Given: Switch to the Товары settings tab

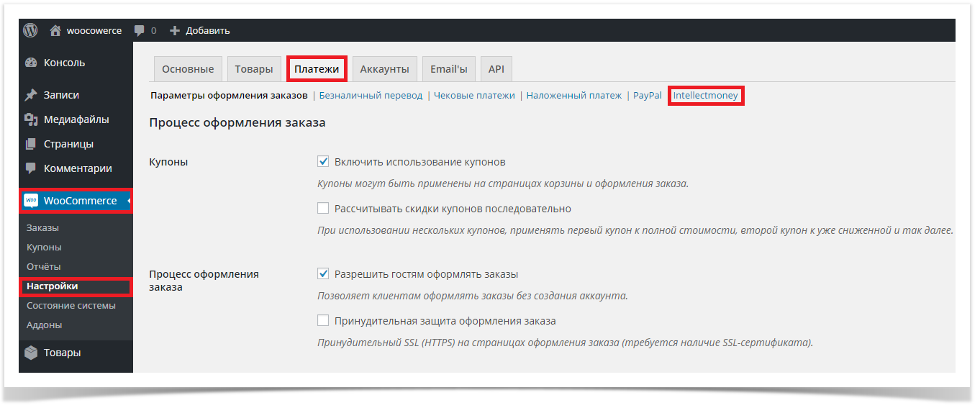Looking at the screenshot, I should tap(253, 69).
